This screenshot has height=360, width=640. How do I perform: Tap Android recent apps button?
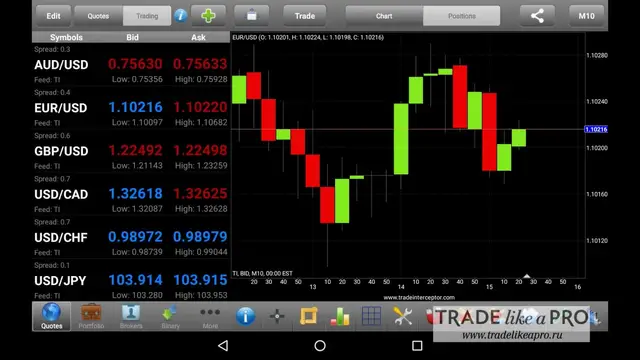tap(417, 346)
